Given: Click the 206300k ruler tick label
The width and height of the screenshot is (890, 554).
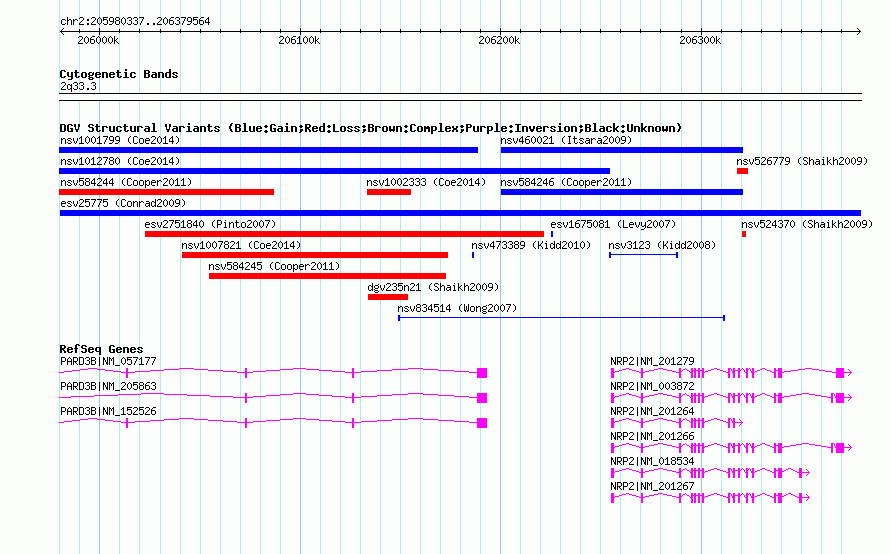Looking at the screenshot, I should 700,40.
